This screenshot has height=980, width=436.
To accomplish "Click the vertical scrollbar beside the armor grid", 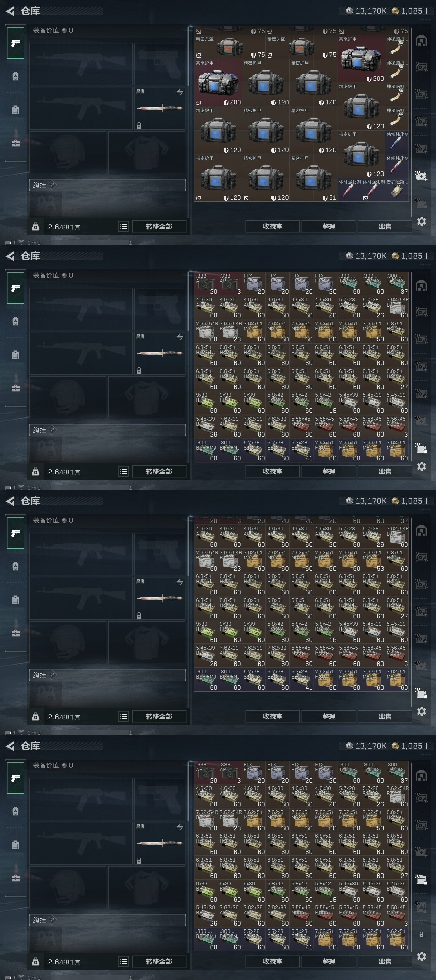I will (412, 122).
